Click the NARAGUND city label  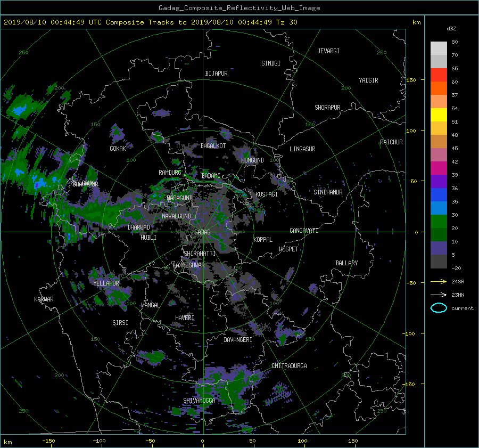click(180, 198)
